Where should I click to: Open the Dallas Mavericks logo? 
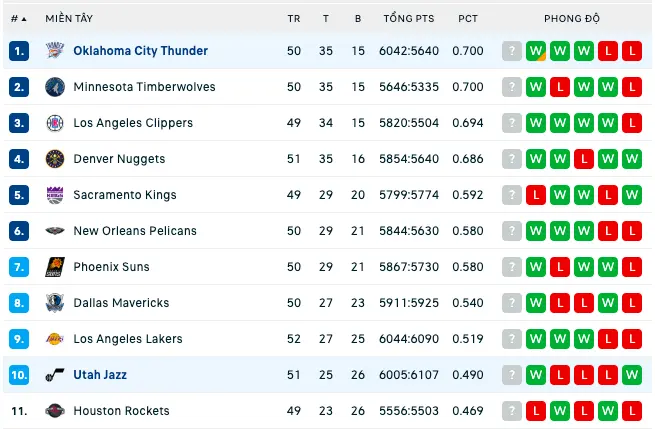(55, 302)
